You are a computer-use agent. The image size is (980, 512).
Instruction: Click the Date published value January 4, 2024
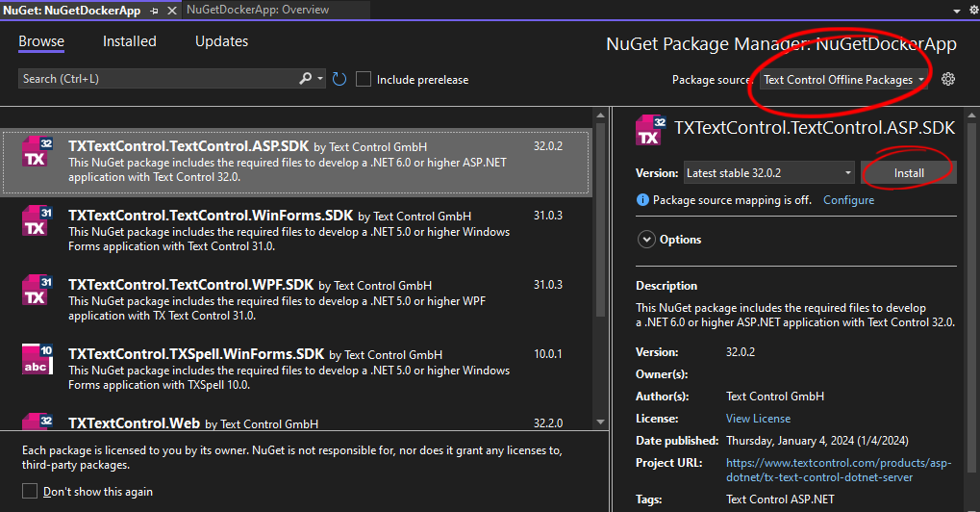(817, 441)
